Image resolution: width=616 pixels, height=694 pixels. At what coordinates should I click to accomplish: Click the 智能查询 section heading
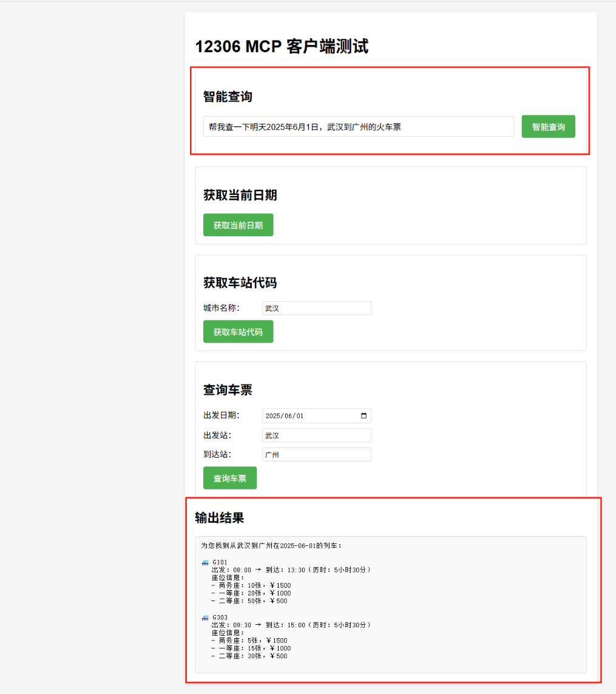228,97
